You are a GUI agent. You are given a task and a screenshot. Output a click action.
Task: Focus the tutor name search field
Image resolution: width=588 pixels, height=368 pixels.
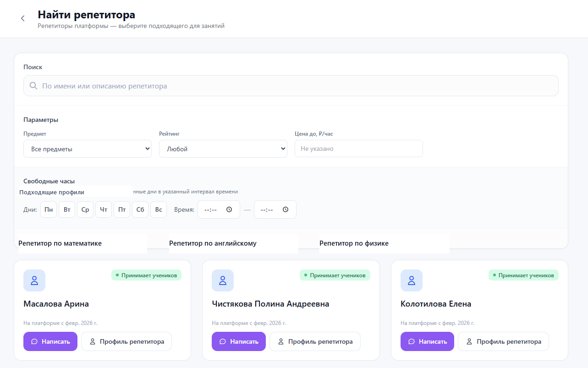[291, 86]
